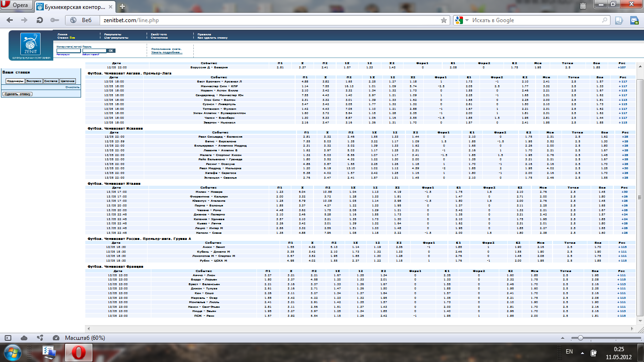Select the Система bet type
644x362 pixels.
(x=51, y=81)
